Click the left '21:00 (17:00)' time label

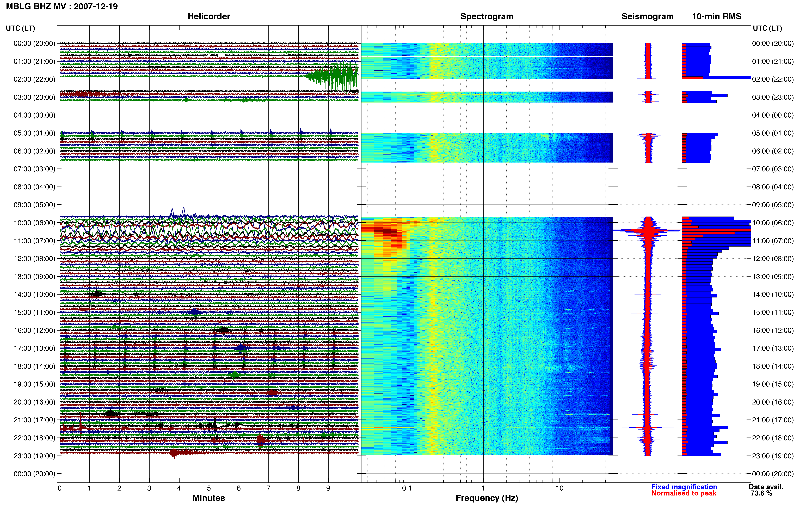(34, 420)
